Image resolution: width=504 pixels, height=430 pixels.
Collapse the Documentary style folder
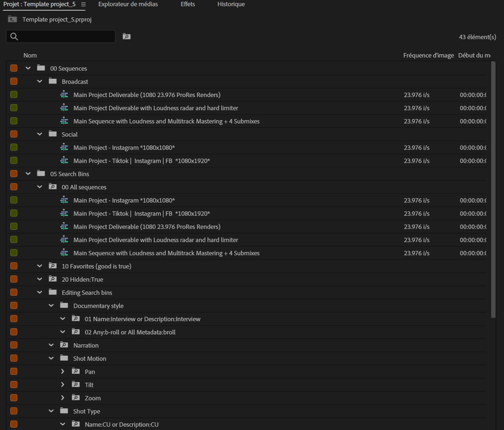click(51, 305)
